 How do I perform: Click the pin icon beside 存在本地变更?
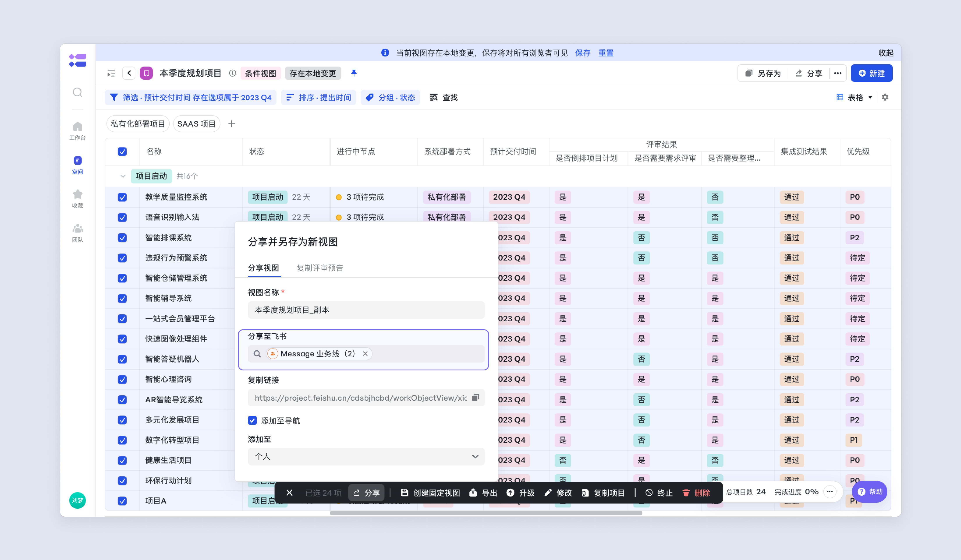pos(353,73)
